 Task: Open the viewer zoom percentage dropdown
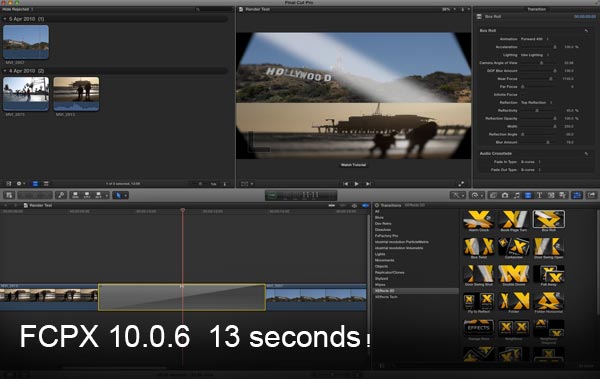pos(448,9)
